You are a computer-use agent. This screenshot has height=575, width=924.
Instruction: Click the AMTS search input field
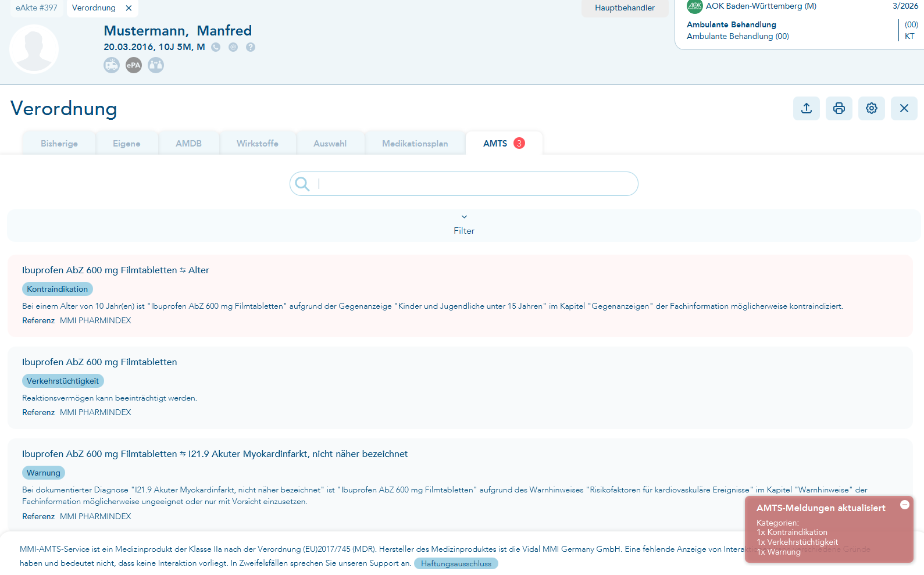(464, 184)
